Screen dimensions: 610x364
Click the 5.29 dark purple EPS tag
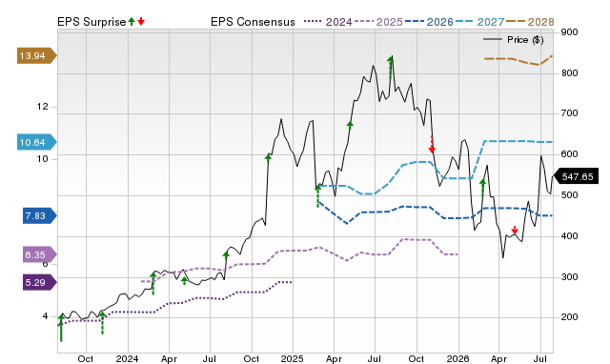click(39, 282)
